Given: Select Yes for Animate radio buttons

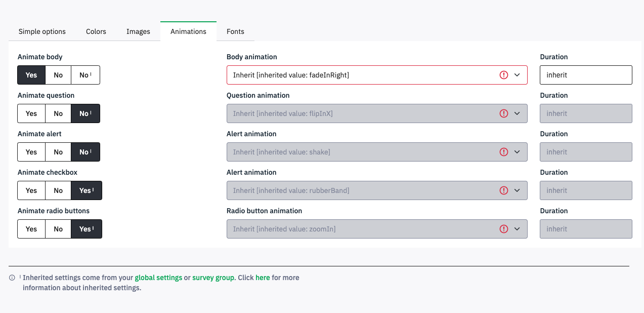Looking at the screenshot, I should point(31,229).
